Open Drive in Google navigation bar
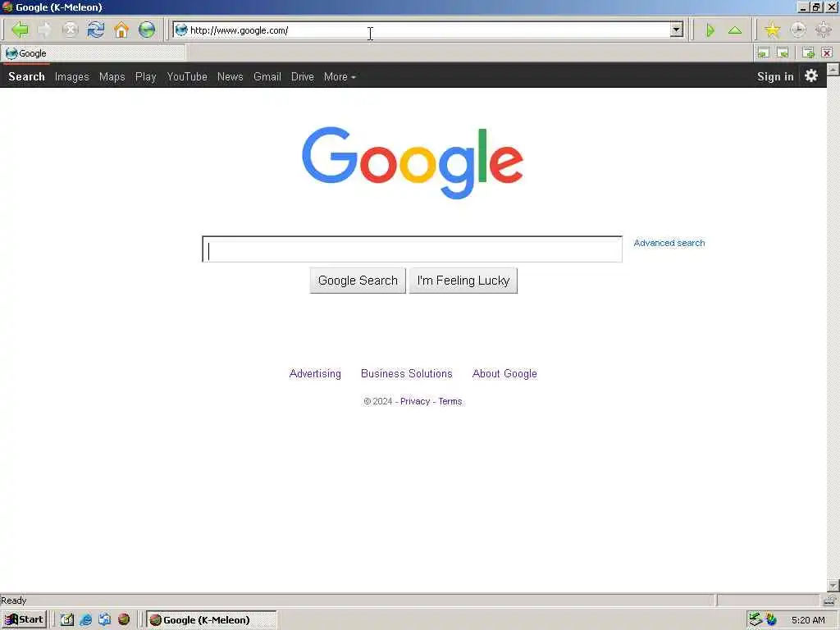 click(303, 76)
